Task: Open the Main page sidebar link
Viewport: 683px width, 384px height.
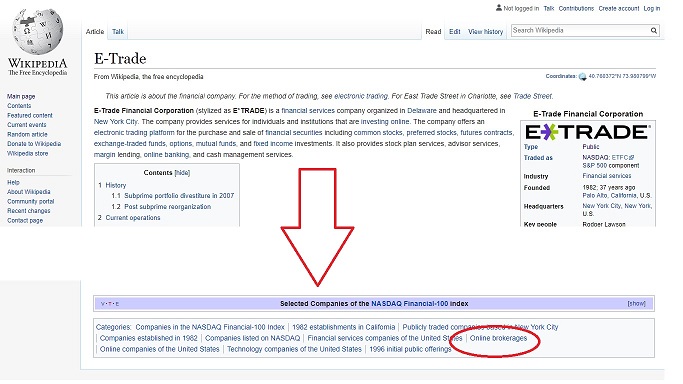Action: [x=21, y=96]
